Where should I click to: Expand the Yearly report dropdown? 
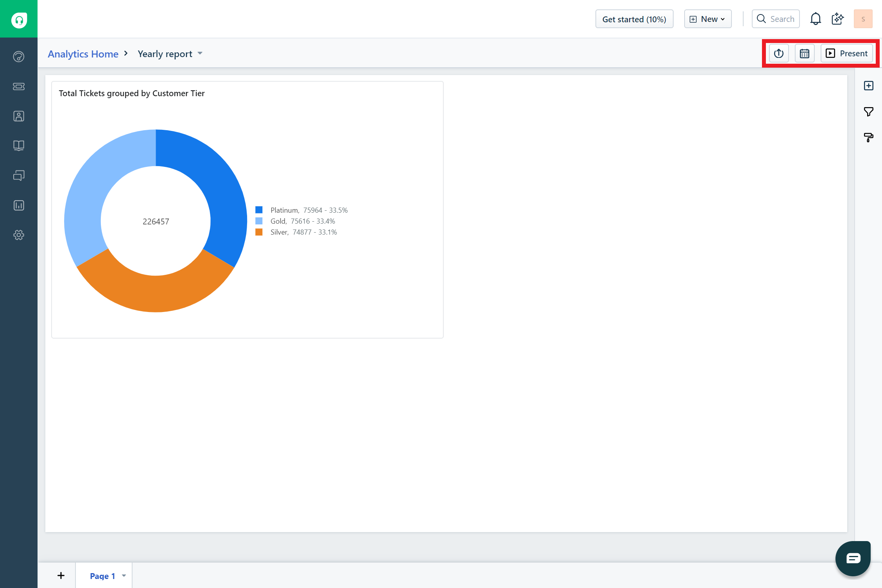[200, 54]
